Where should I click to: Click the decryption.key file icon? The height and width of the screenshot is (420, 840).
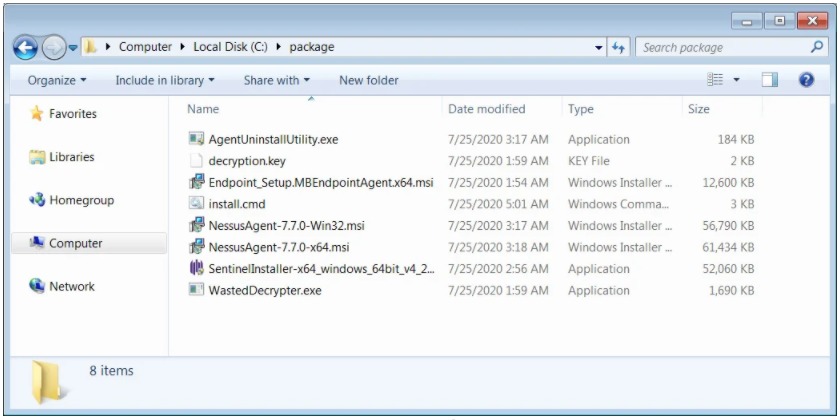tap(196, 160)
